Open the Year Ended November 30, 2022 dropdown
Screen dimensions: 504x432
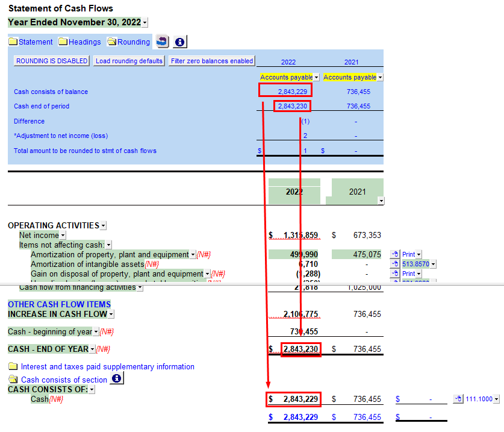(145, 22)
